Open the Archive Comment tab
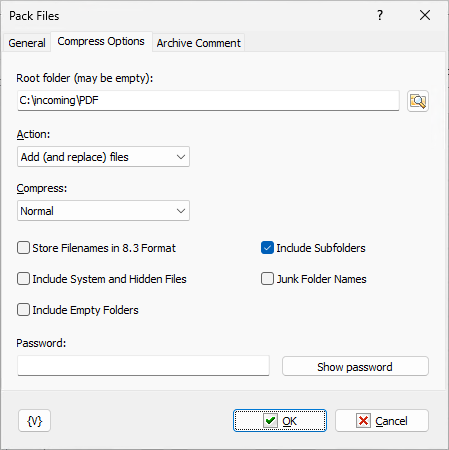 [199, 43]
